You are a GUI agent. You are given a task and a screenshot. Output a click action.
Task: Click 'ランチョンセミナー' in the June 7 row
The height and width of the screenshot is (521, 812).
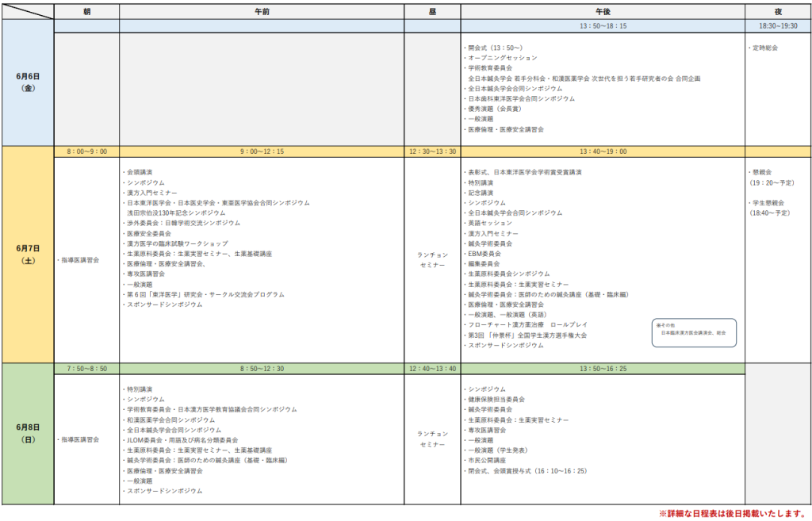point(432,260)
